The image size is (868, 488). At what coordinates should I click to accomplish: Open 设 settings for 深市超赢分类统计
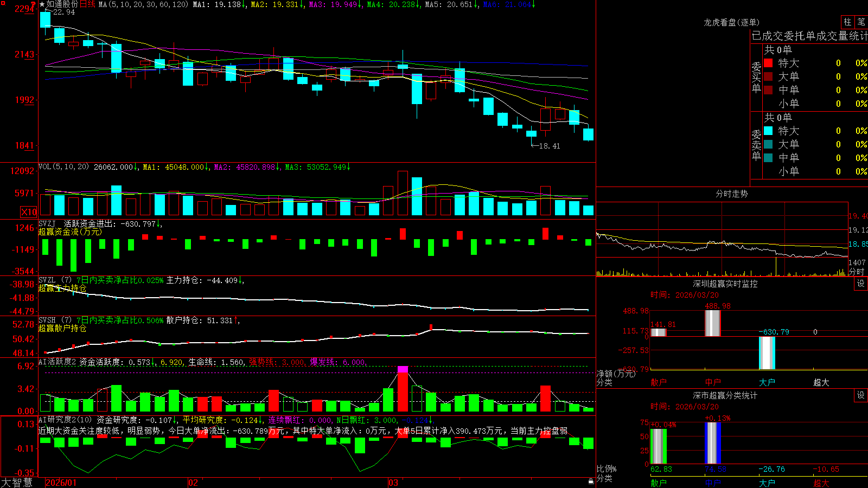861,395
